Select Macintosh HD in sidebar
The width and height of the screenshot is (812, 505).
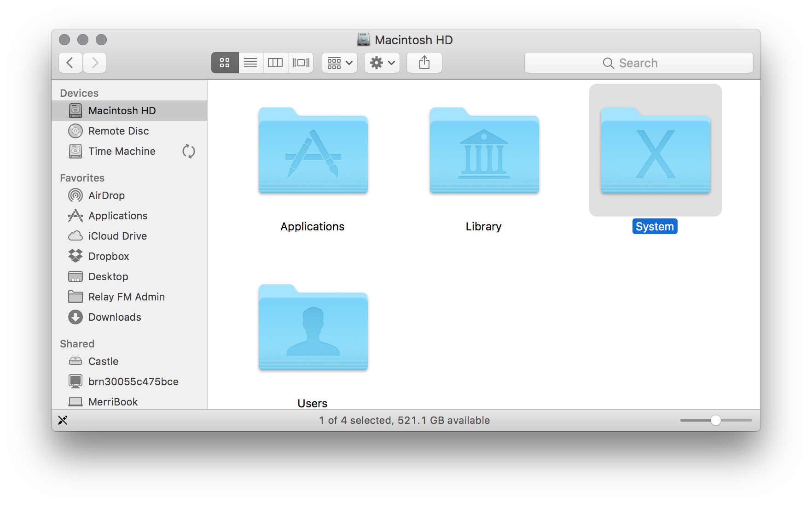point(129,111)
